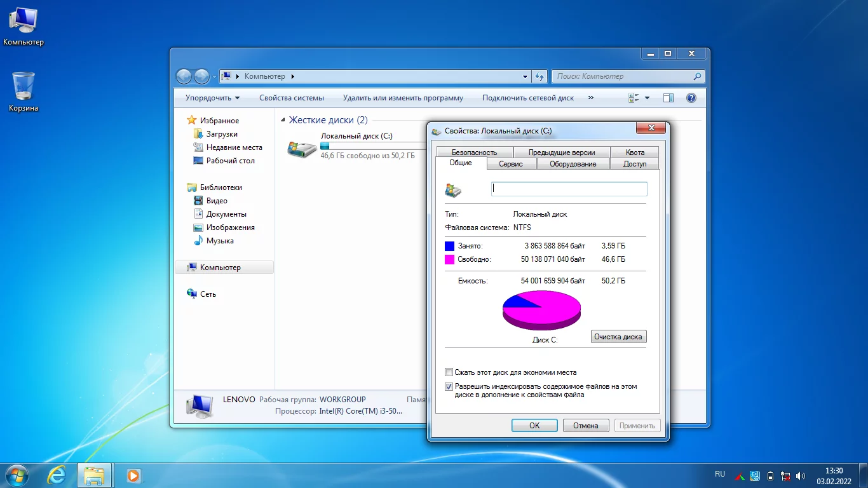Toggle the preview pane icon
This screenshot has width=868, height=488.
click(668, 98)
